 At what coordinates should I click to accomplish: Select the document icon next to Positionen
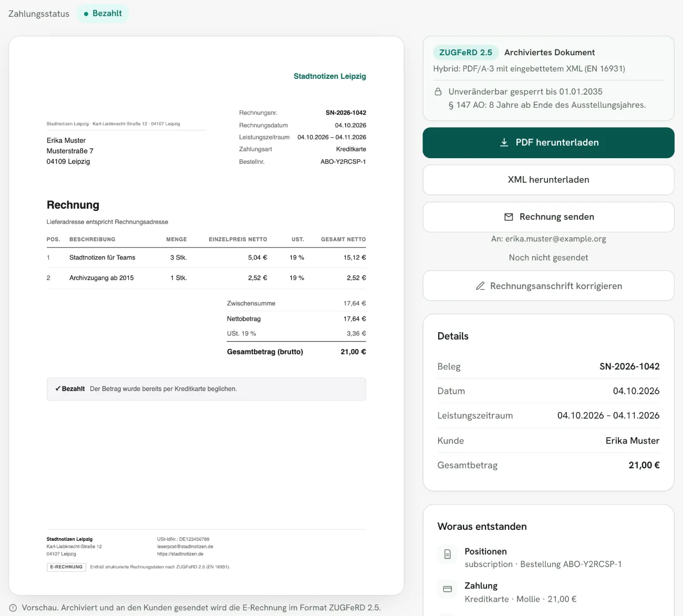[448, 554]
